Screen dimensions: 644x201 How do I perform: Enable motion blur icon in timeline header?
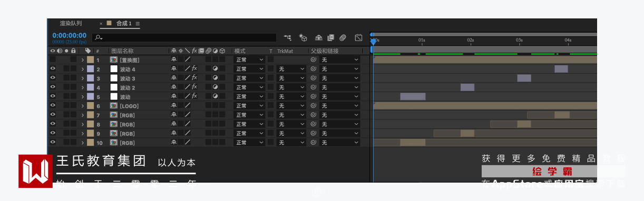click(x=343, y=38)
